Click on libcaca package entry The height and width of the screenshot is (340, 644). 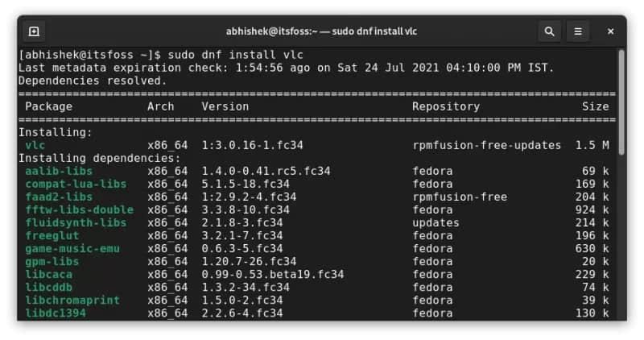click(x=49, y=274)
